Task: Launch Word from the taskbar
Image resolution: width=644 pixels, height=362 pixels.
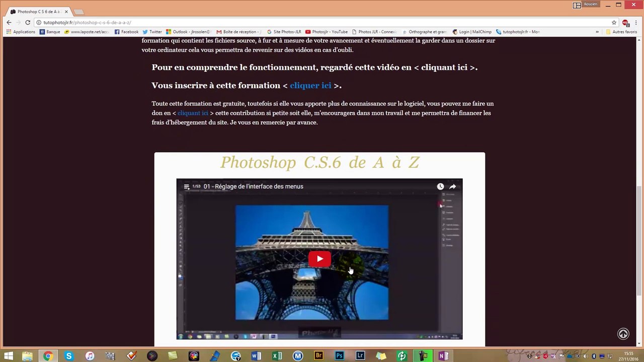Action: pyautogui.click(x=256, y=356)
